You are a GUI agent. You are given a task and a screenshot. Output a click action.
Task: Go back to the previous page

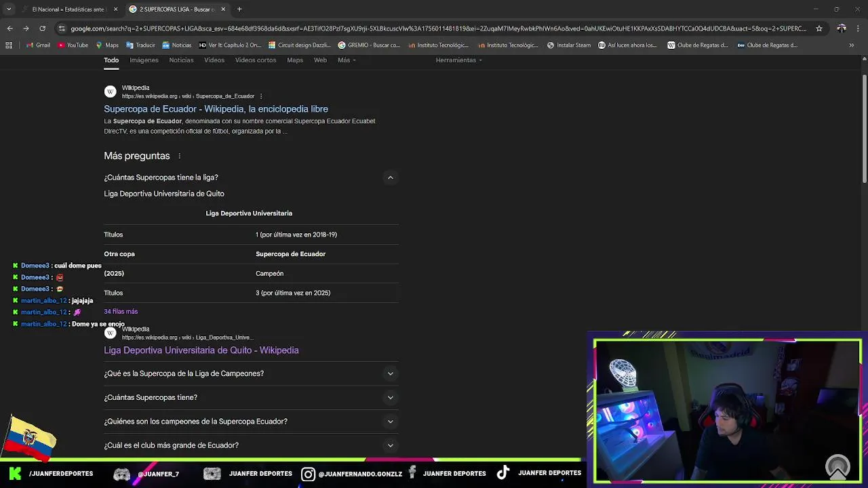9,28
